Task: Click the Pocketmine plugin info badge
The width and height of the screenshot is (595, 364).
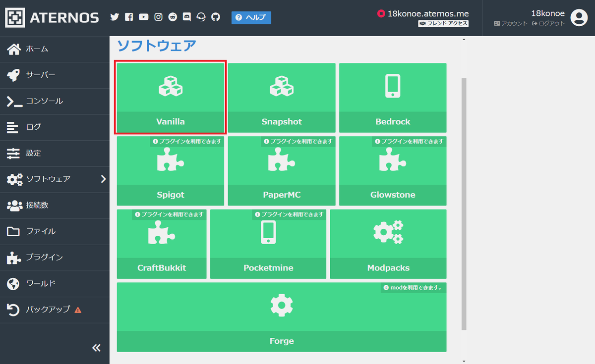Action: 289,214
